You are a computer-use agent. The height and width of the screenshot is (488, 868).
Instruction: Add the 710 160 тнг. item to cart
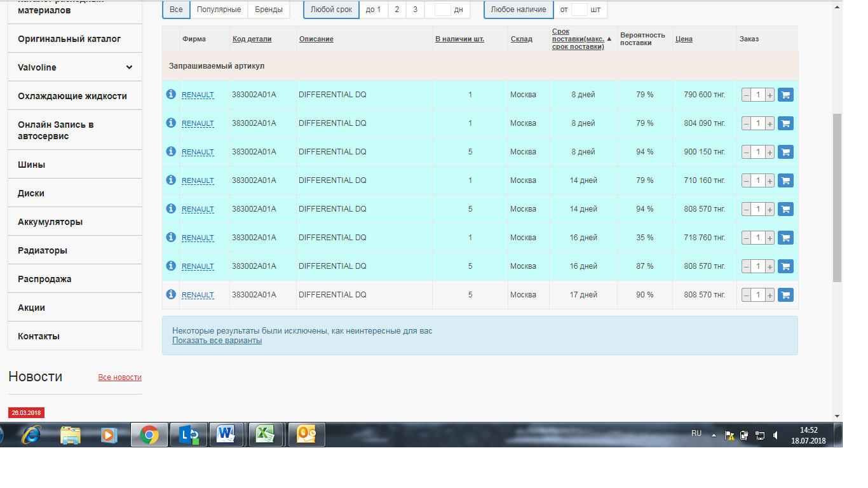coord(785,180)
